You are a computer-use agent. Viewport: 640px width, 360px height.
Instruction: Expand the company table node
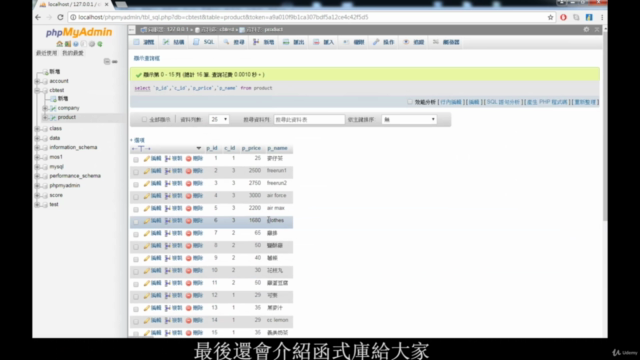tap(45, 108)
